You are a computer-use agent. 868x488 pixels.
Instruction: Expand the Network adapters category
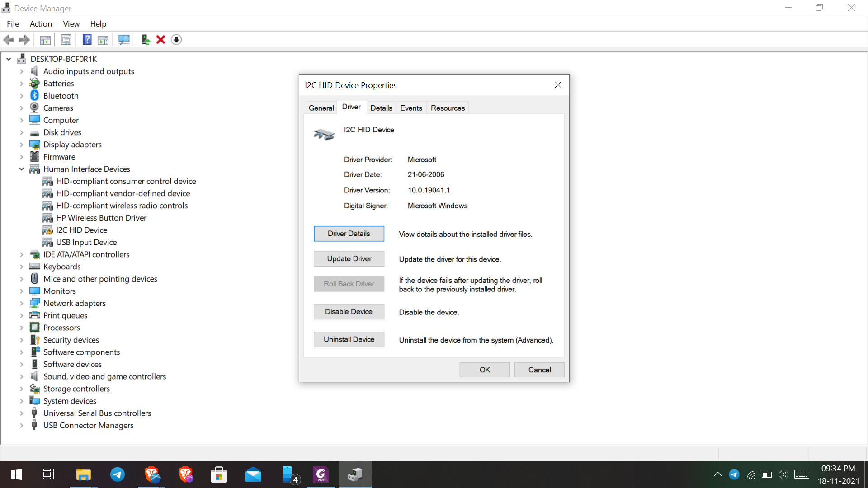21,303
